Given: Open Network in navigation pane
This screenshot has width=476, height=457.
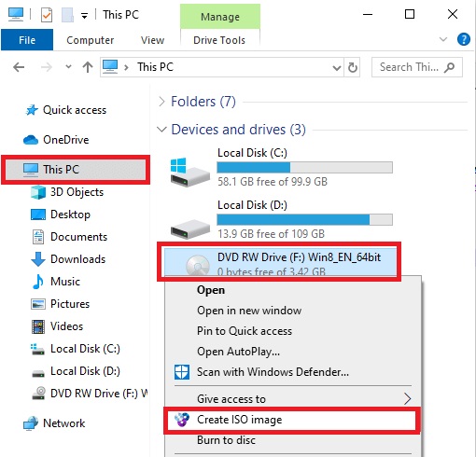Looking at the screenshot, I should [x=63, y=423].
